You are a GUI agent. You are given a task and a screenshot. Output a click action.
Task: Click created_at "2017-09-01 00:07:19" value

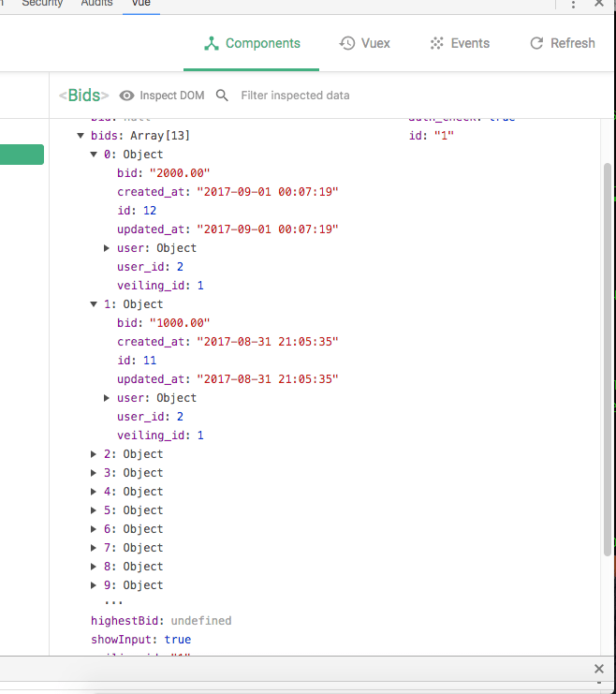(268, 192)
